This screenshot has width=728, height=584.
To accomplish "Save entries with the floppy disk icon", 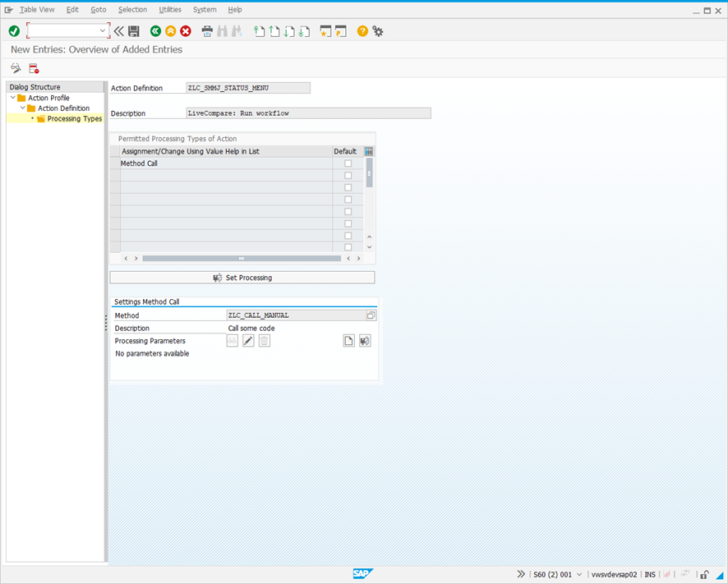I will coord(133,31).
